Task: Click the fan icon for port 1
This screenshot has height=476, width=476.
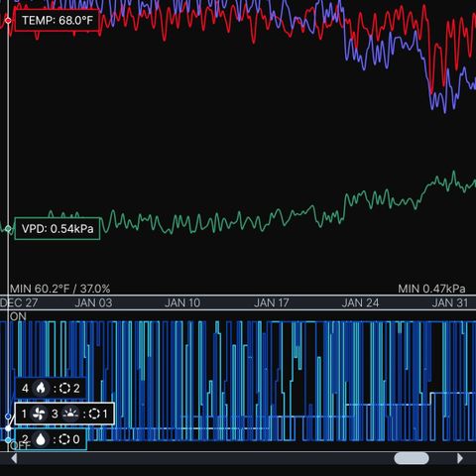Action: (x=39, y=414)
